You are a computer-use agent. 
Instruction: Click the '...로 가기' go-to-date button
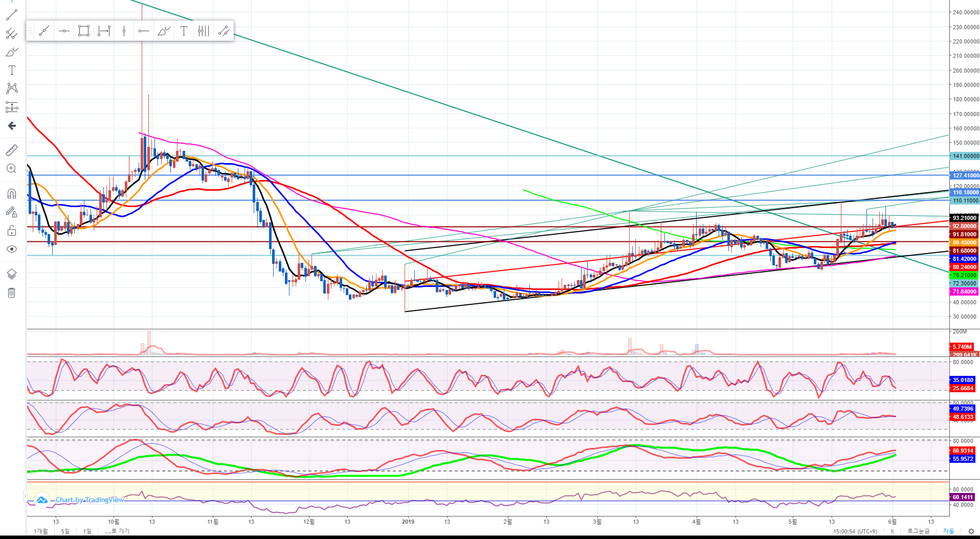click(x=118, y=531)
